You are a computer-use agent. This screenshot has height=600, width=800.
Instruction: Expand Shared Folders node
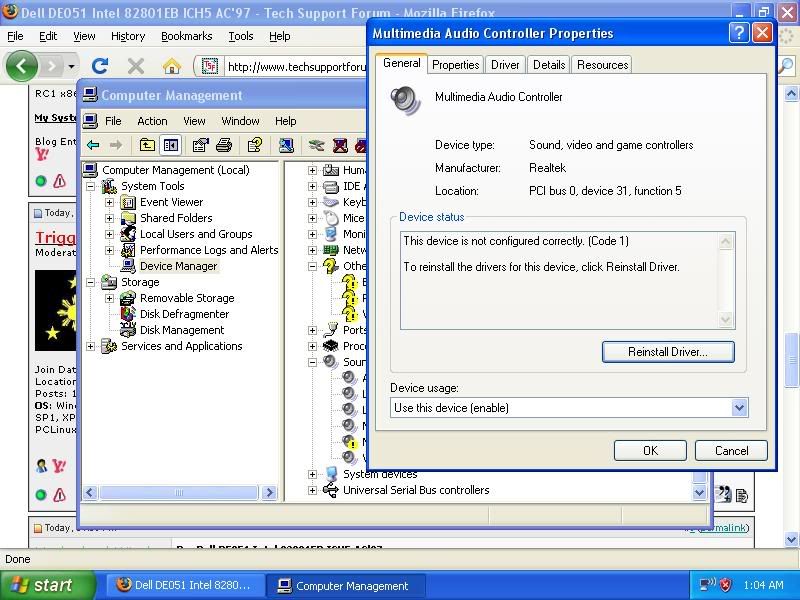pos(109,218)
